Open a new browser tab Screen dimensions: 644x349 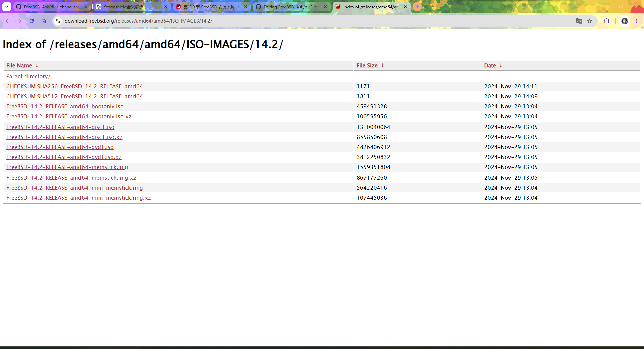click(417, 7)
